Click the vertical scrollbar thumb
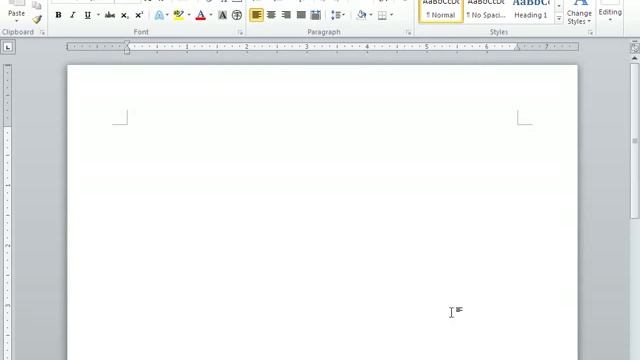This screenshot has height=360, width=640. (x=635, y=141)
